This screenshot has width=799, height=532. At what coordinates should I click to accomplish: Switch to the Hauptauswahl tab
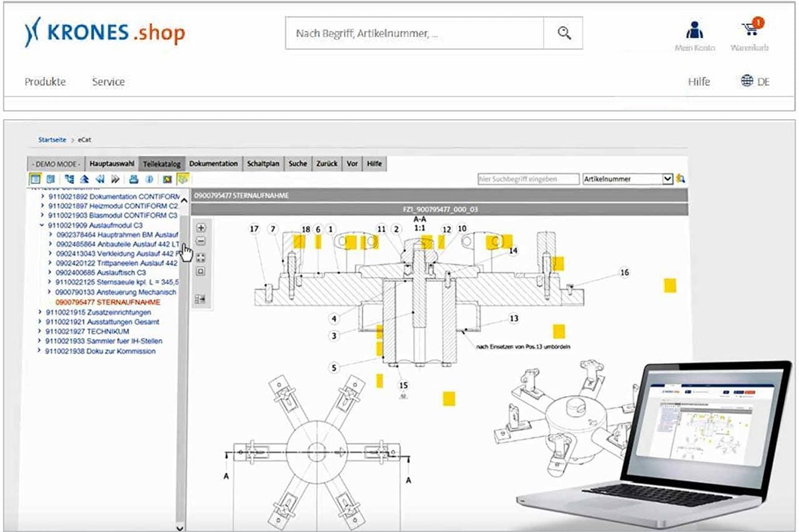pos(112,163)
